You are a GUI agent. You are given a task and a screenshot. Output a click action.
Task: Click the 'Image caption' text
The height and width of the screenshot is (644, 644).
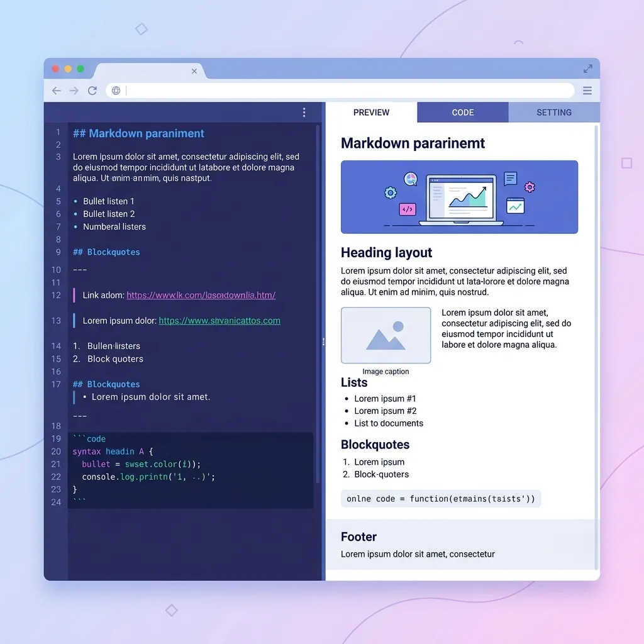point(386,371)
